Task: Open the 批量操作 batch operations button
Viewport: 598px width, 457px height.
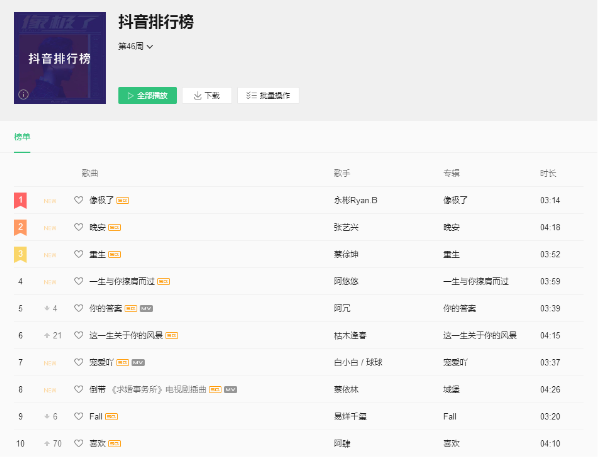Action: pyautogui.click(x=268, y=95)
